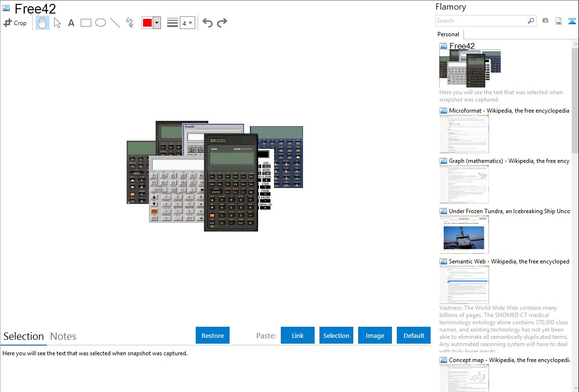
Task: Select the ellipse shape tool
Action: [101, 23]
